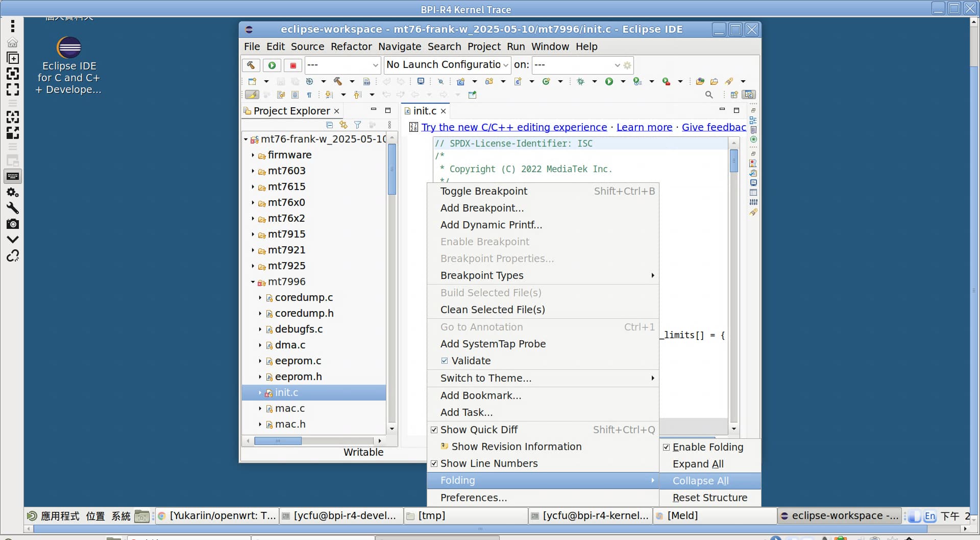Viewport: 980px width, 540px height.
Task: Click Project Explorer horizontal scrollbar thumb
Action: 278,440
